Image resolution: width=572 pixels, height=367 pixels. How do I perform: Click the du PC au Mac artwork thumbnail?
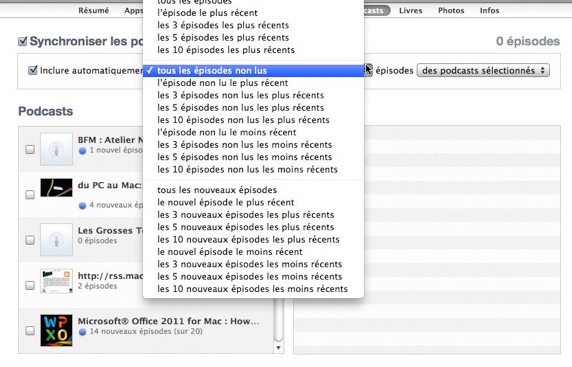coord(56,188)
